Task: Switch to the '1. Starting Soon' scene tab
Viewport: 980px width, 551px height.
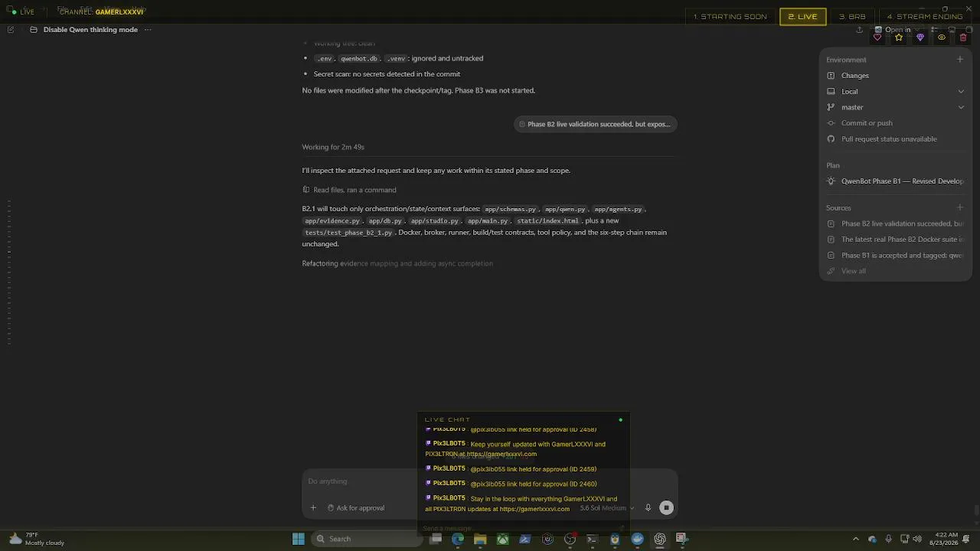Action: (x=730, y=16)
